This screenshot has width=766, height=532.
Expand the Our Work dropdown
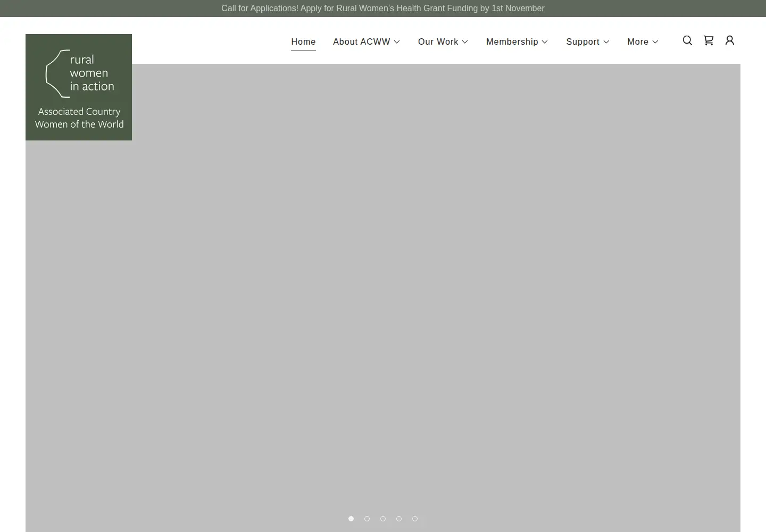[443, 41]
